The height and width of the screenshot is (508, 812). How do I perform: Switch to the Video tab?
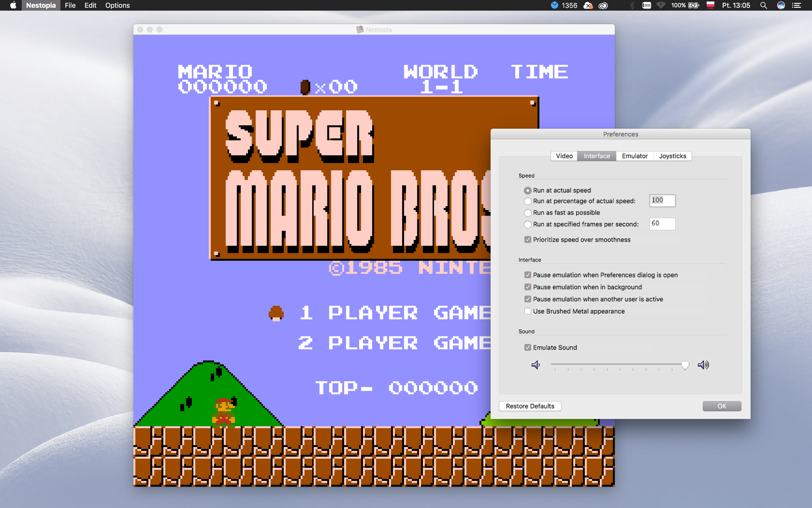tap(564, 156)
